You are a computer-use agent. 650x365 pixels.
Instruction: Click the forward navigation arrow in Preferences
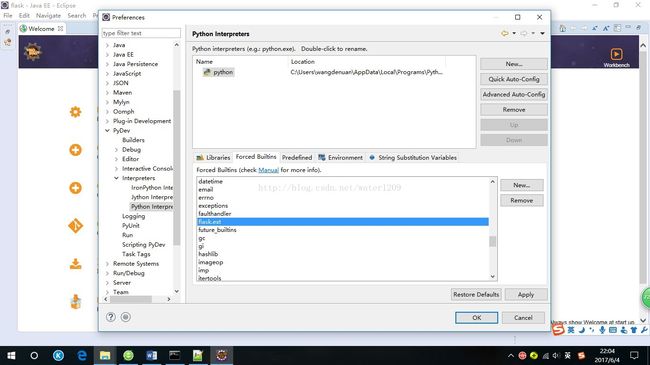pyautogui.click(x=524, y=33)
